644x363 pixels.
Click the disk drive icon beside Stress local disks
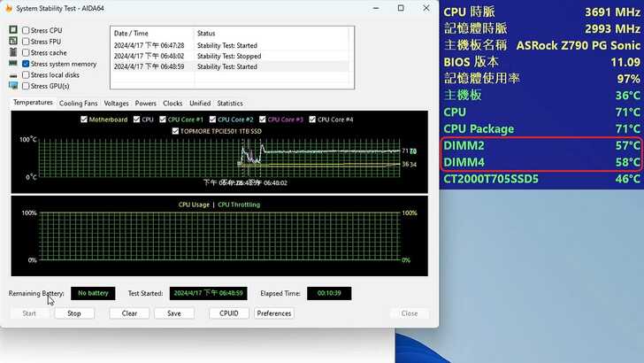point(13,75)
